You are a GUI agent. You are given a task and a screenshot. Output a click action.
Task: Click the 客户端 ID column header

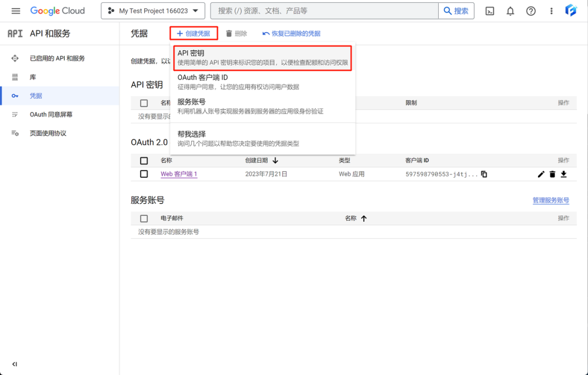point(417,160)
